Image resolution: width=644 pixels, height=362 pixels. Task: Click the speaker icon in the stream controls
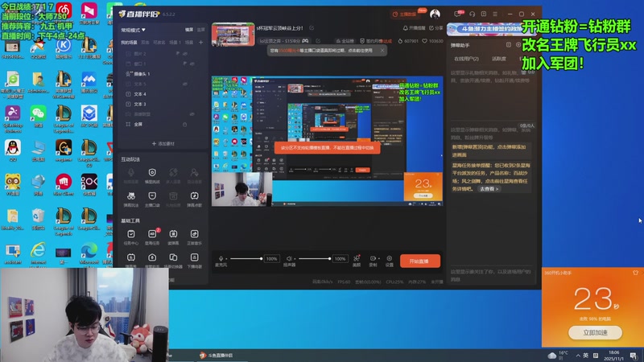pyautogui.click(x=288, y=258)
